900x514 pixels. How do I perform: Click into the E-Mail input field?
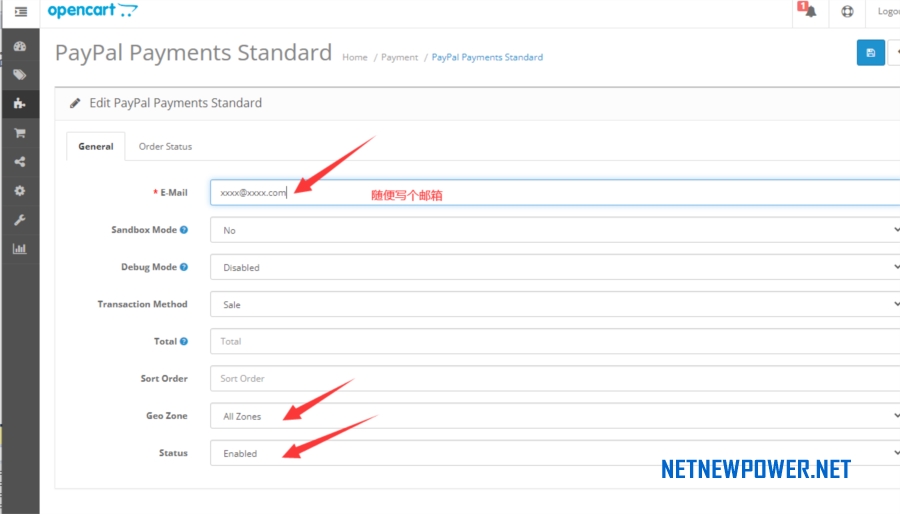tap(555, 193)
